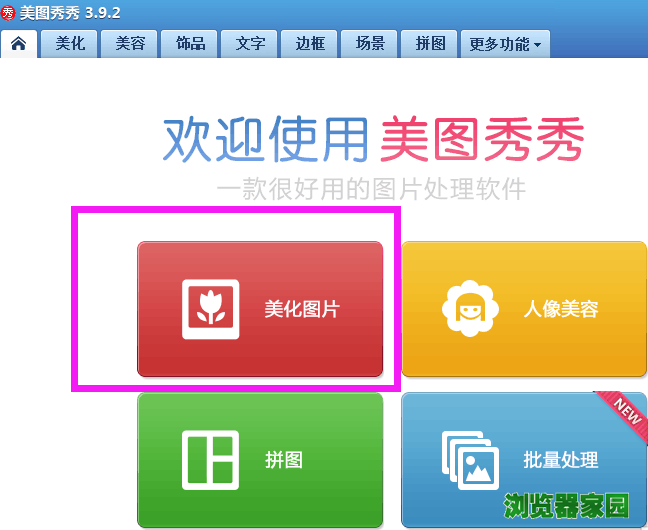
Task: Click the flower picture icon in red tile
Action: click(211, 309)
